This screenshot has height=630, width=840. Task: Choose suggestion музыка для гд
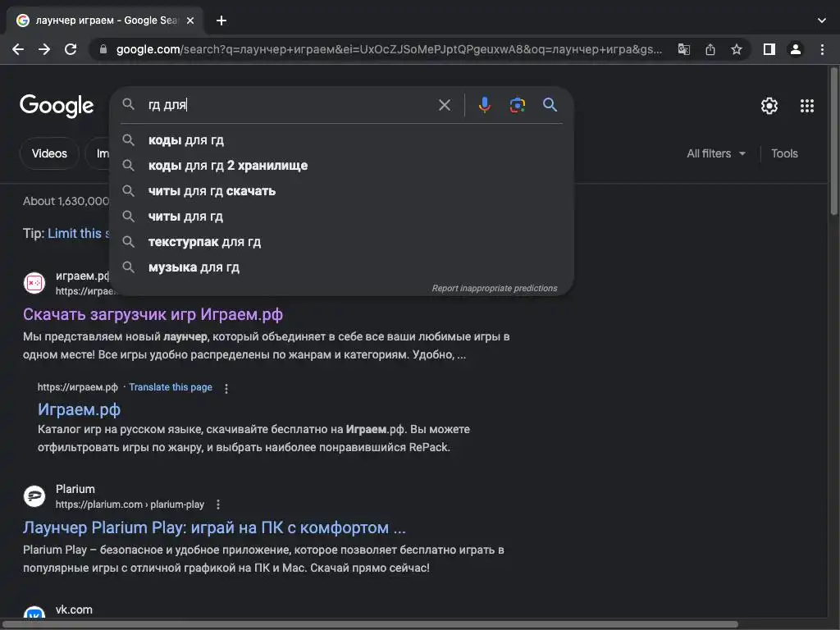[341, 267]
